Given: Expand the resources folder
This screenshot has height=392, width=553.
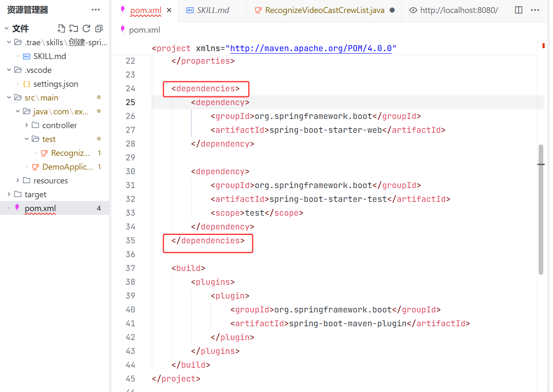Looking at the screenshot, I should point(18,181).
